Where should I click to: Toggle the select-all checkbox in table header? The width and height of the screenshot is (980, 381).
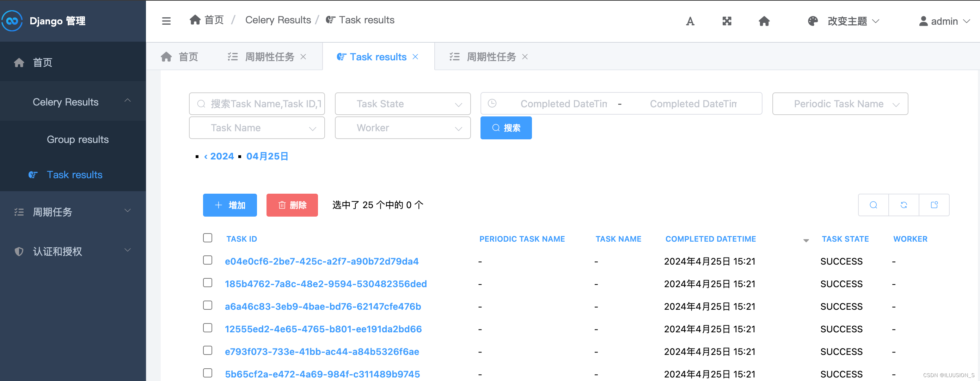point(208,238)
